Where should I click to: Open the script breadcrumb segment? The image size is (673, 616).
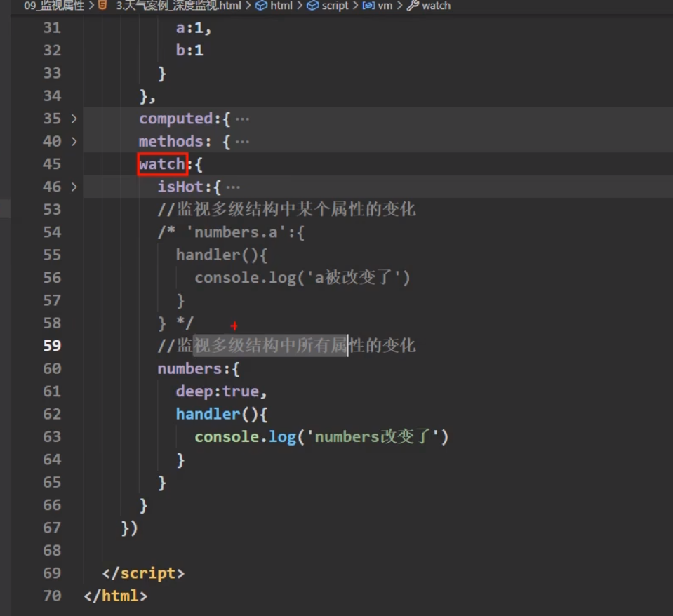tap(335, 6)
